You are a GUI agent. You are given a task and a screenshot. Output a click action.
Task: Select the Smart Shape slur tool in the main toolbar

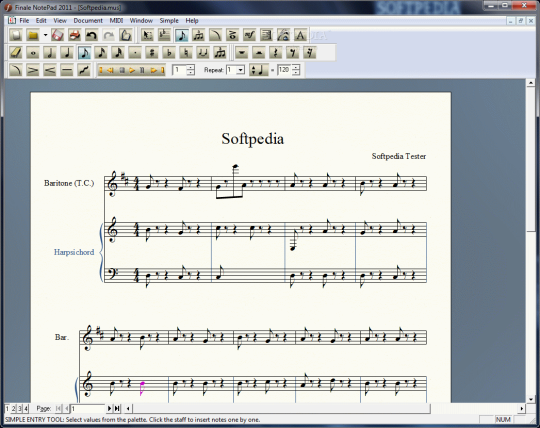(x=215, y=35)
